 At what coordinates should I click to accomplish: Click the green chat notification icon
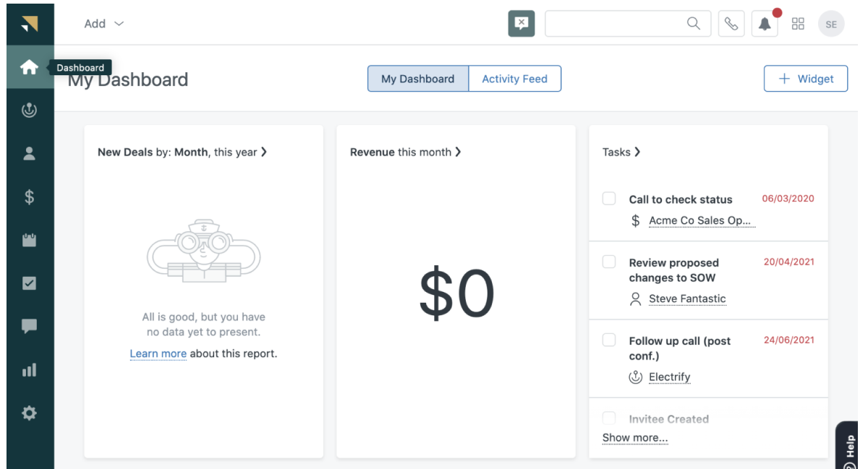point(521,23)
